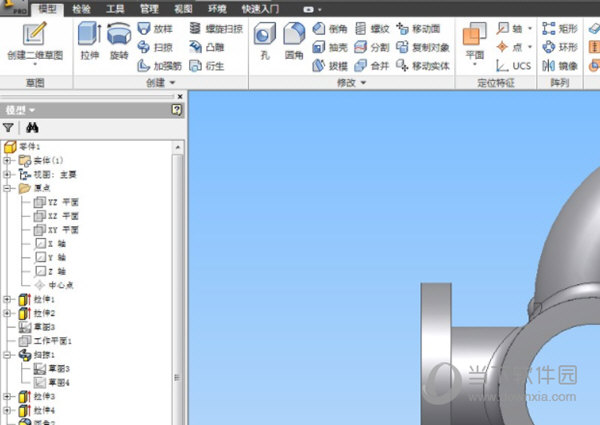The image size is (600, 425).
Task: Expand the 视图: 主要 tree node
Action: tap(7, 174)
